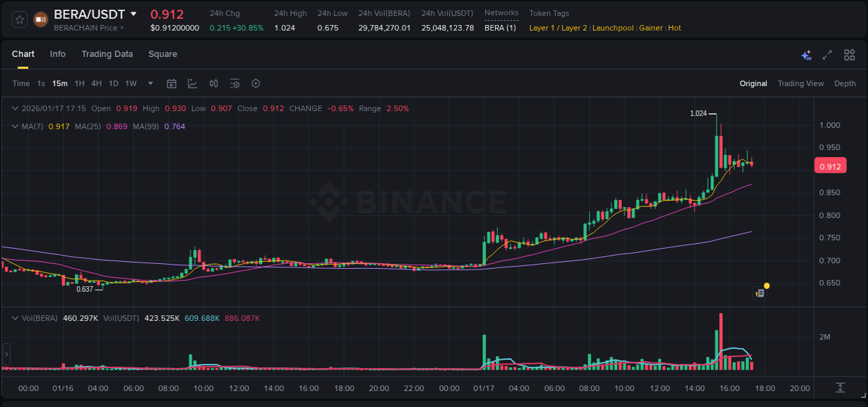
Task: Select the calendar go-to-date icon
Action: point(172,83)
